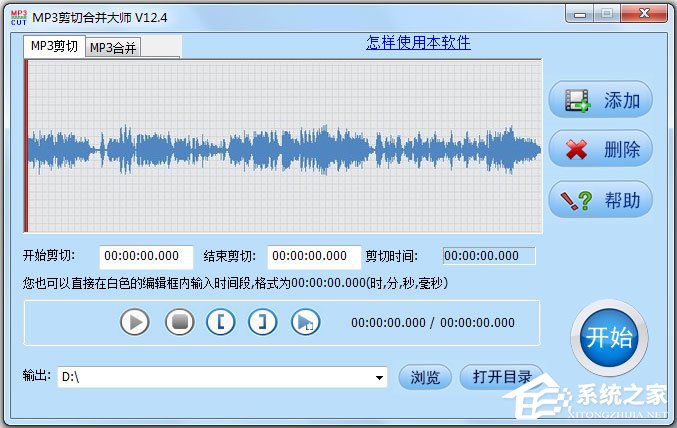Open 帮助 help button
The image size is (677, 428).
point(601,200)
